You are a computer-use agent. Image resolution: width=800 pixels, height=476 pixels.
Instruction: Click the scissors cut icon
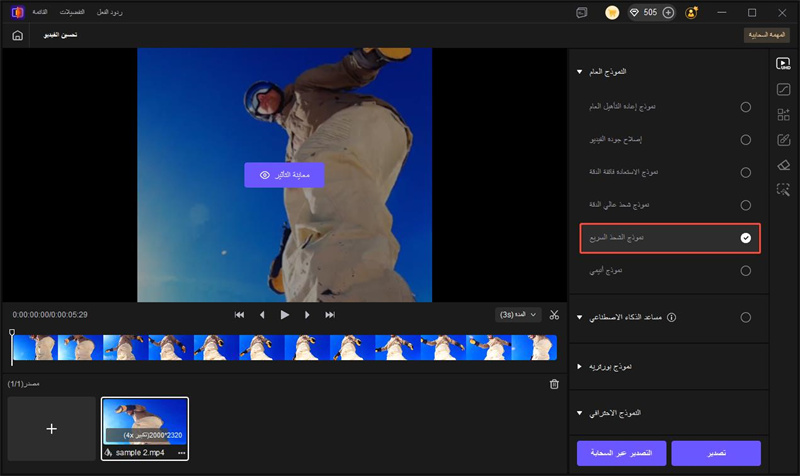(554, 315)
